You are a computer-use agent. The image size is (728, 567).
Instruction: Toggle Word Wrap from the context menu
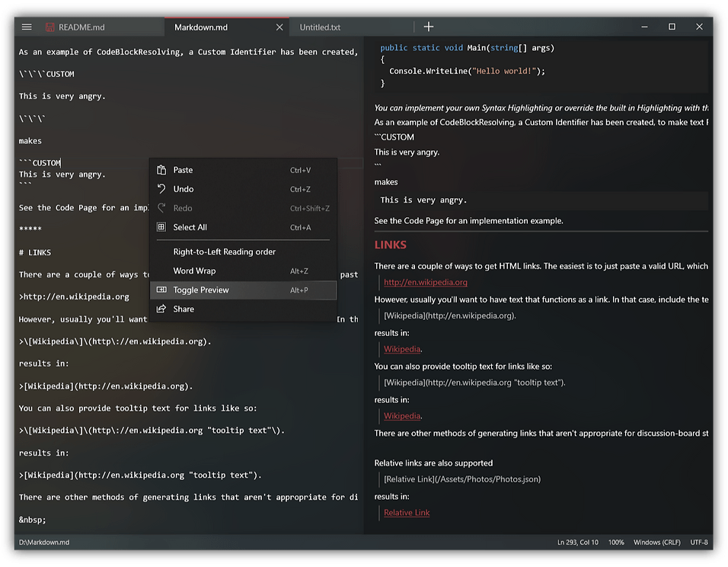(243, 271)
